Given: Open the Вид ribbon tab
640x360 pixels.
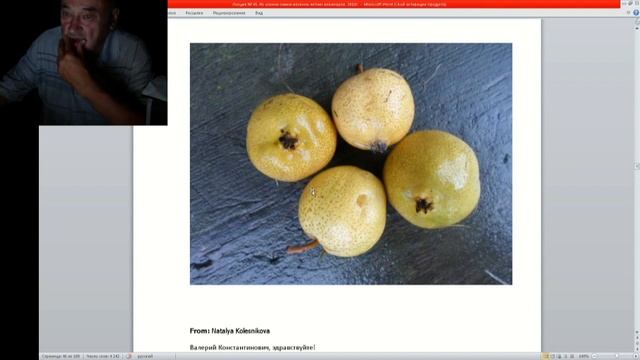Looking at the screenshot, I should pyautogui.click(x=259, y=13).
